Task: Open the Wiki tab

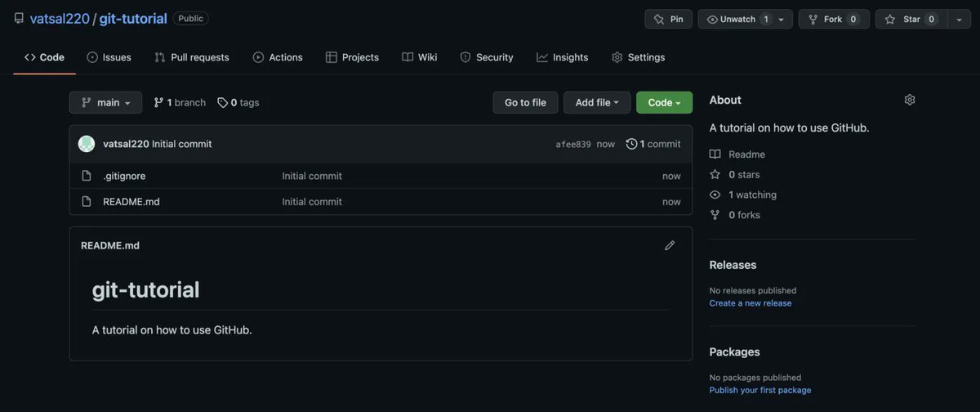Action: 420,57
